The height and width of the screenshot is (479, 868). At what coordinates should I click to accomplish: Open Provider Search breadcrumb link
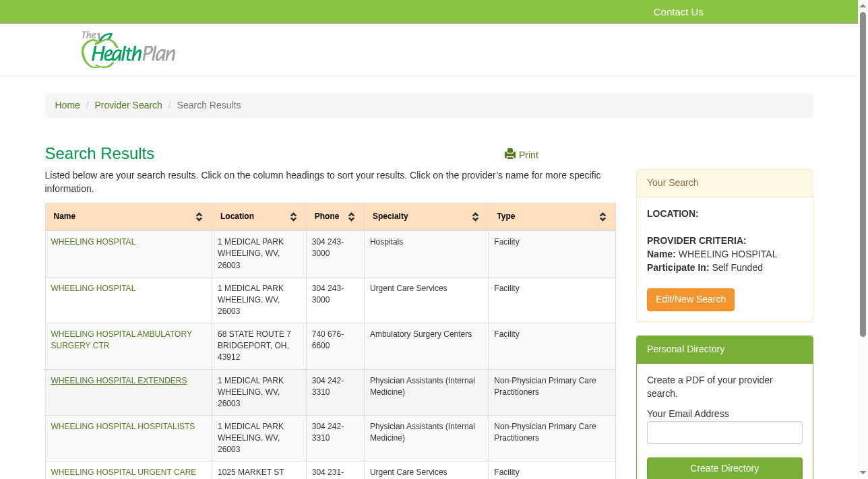pos(128,105)
